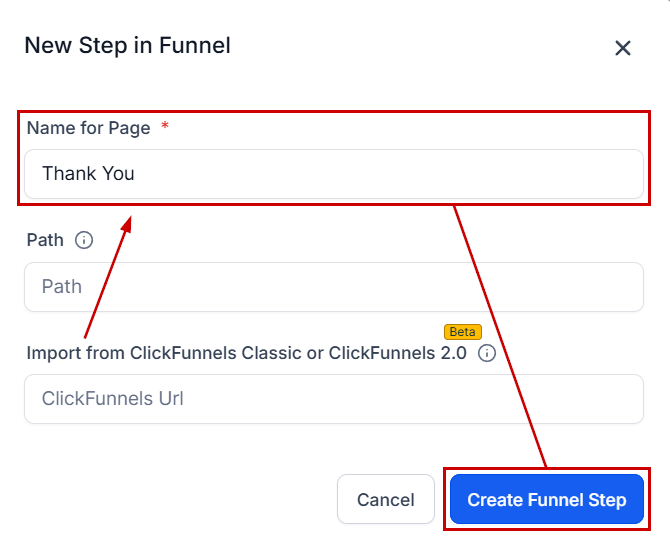670x548 pixels.
Task: Click the info icon next to Path
Action: (x=84, y=240)
